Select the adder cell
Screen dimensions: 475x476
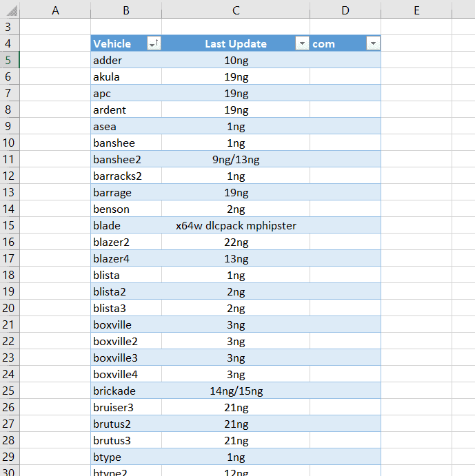[126, 60]
